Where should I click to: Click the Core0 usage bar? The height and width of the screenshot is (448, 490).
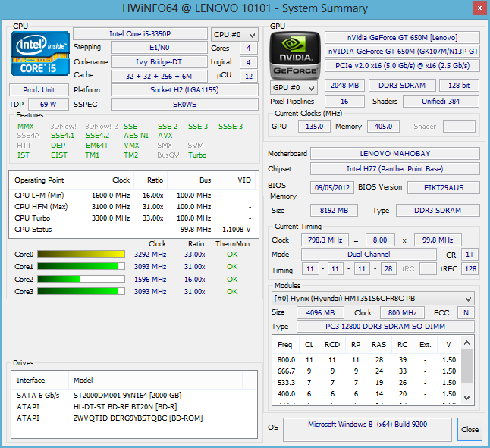(x=81, y=255)
